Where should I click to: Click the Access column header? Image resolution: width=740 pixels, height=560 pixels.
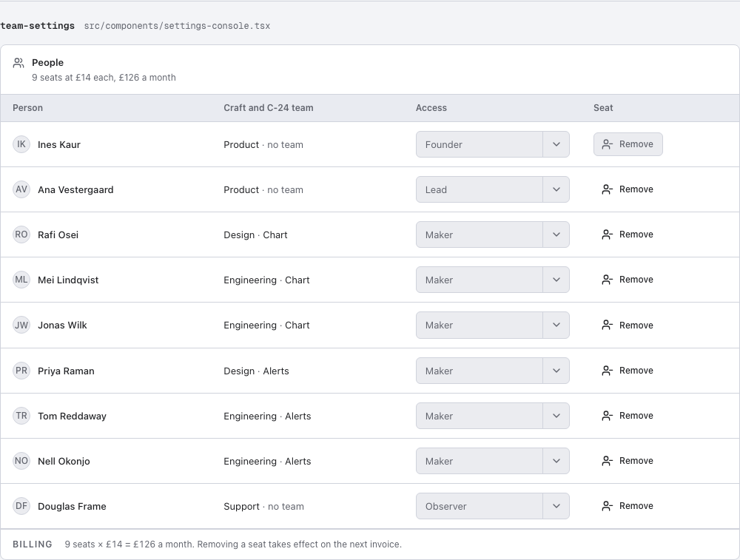(431, 108)
